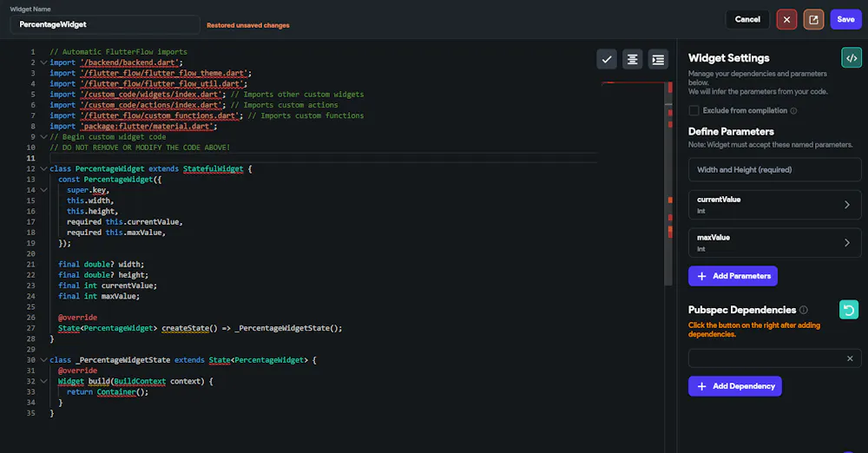Click the Save button

[x=845, y=19]
